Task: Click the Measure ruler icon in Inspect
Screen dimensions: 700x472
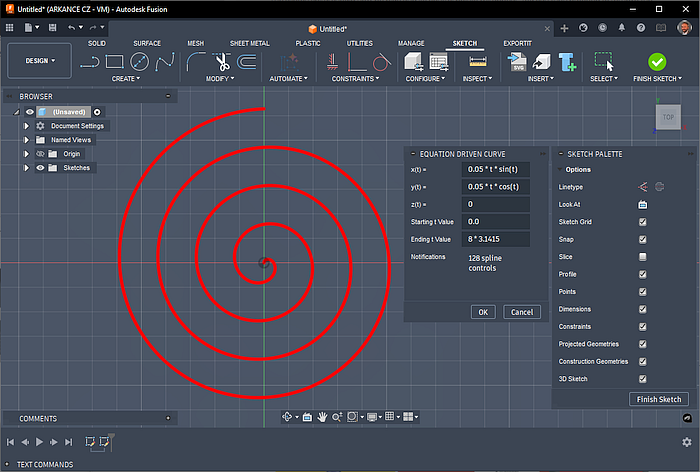Action: 477,61
